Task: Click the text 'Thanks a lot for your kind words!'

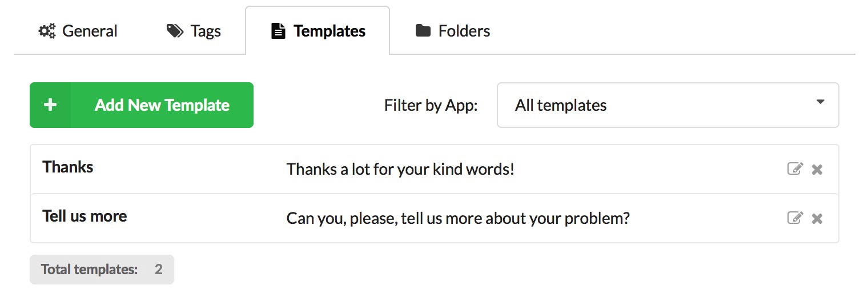Action: coord(400,169)
